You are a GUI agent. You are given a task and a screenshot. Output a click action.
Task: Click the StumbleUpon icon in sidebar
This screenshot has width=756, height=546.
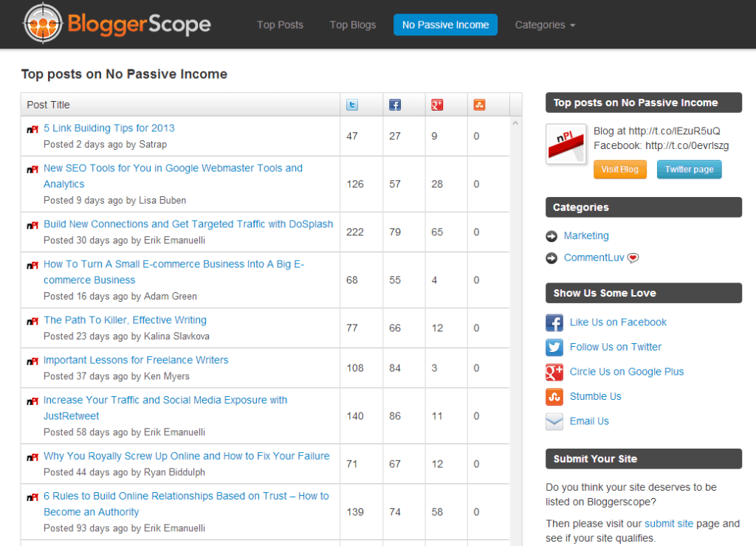(x=554, y=397)
